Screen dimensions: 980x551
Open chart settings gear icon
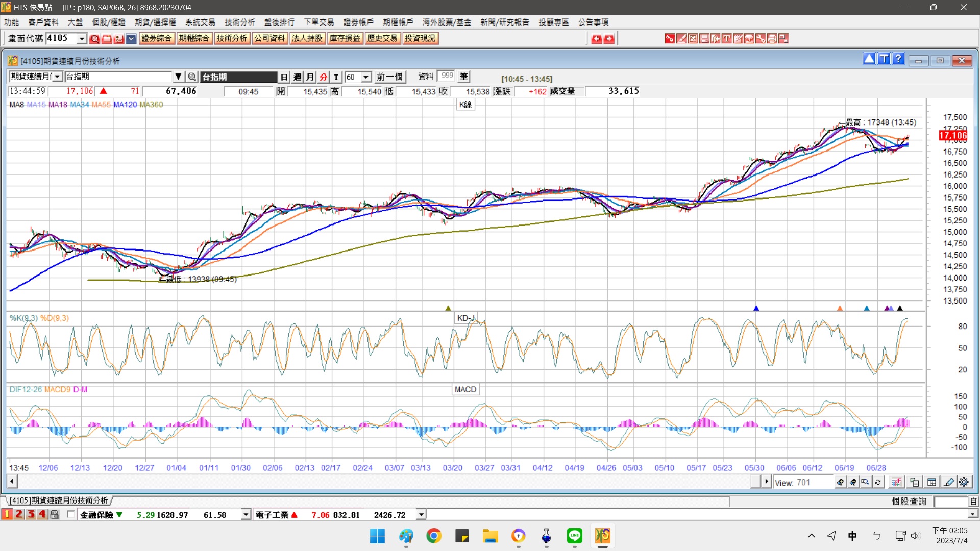pos(964,482)
